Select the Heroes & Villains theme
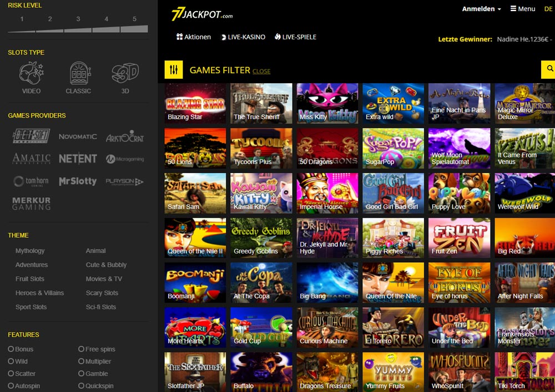Image resolution: width=555 pixels, height=392 pixels. tap(39, 293)
